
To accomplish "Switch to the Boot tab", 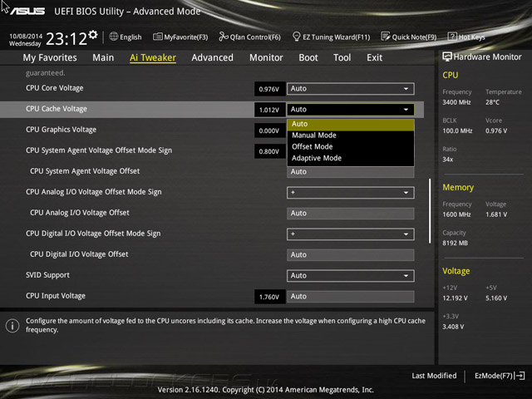I will (308, 57).
